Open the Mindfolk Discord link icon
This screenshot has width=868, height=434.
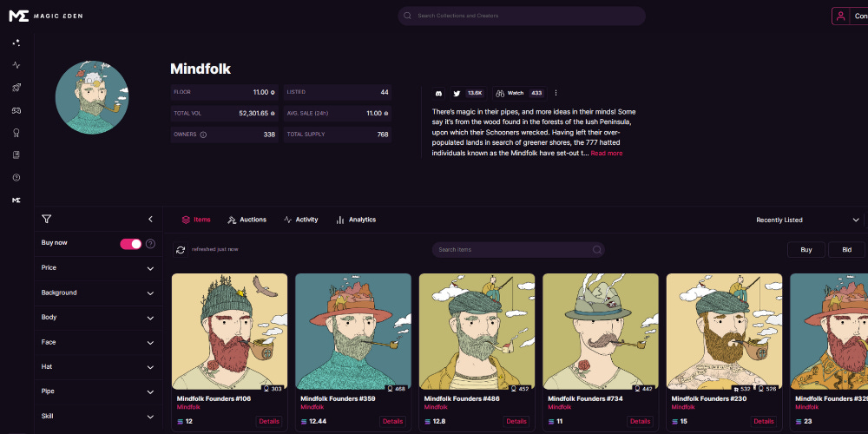tap(439, 93)
